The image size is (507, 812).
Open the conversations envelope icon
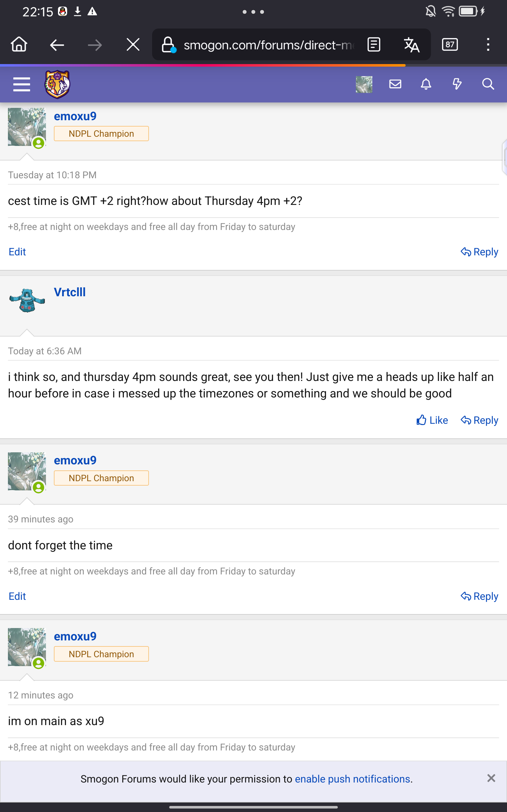(x=395, y=84)
